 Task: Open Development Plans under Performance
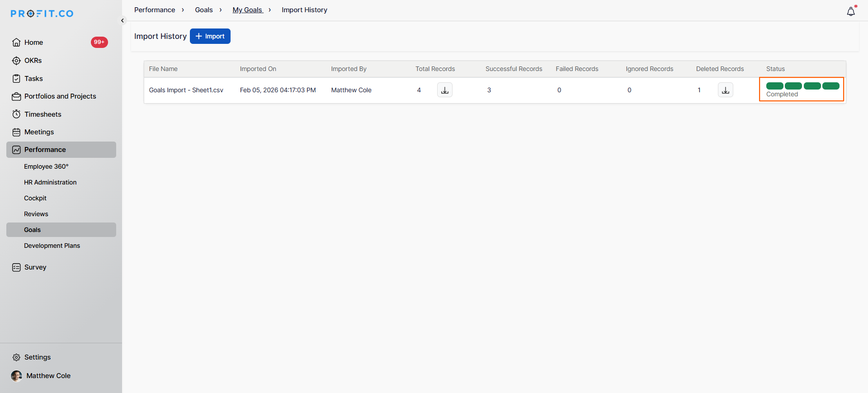pos(52,246)
